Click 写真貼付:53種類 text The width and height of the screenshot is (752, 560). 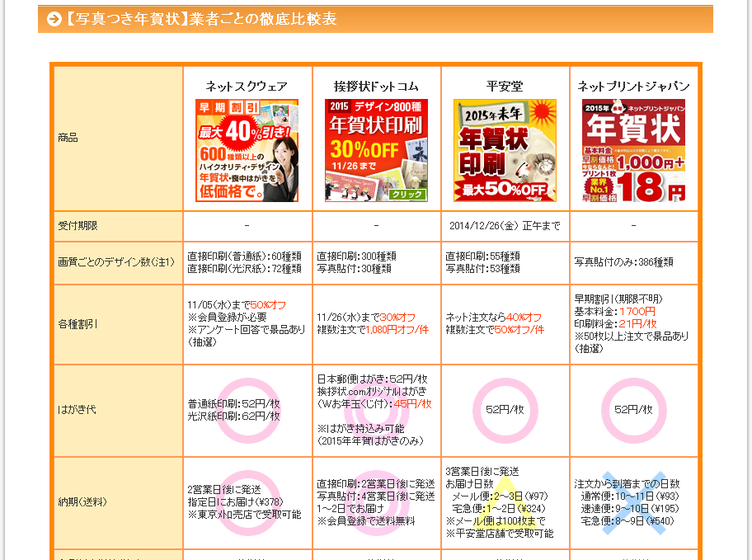[x=482, y=269]
